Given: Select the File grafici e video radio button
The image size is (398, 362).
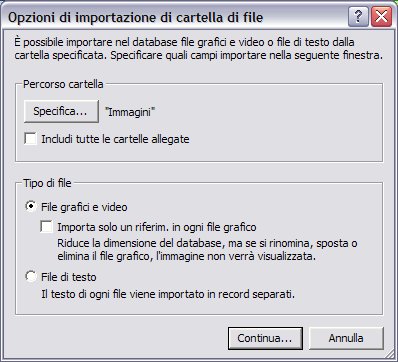Looking at the screenshot, I should pos(31,206).
